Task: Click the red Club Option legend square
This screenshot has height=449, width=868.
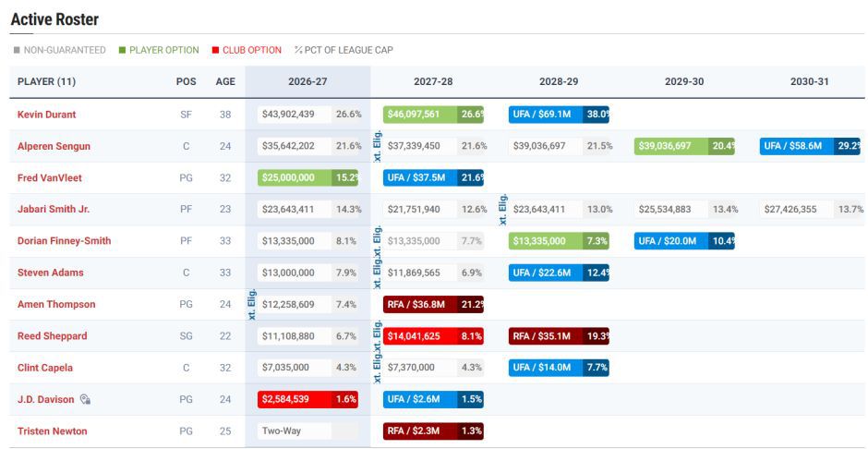Action: point(215,51)
